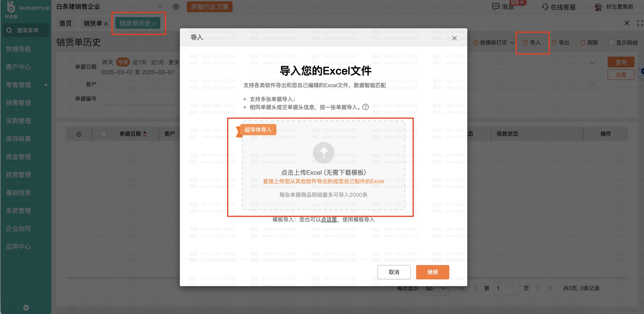Open settings gear next to company name
The height and width of the screenshot is (314, 644).
pyautogui.click(x=176, y=7)
